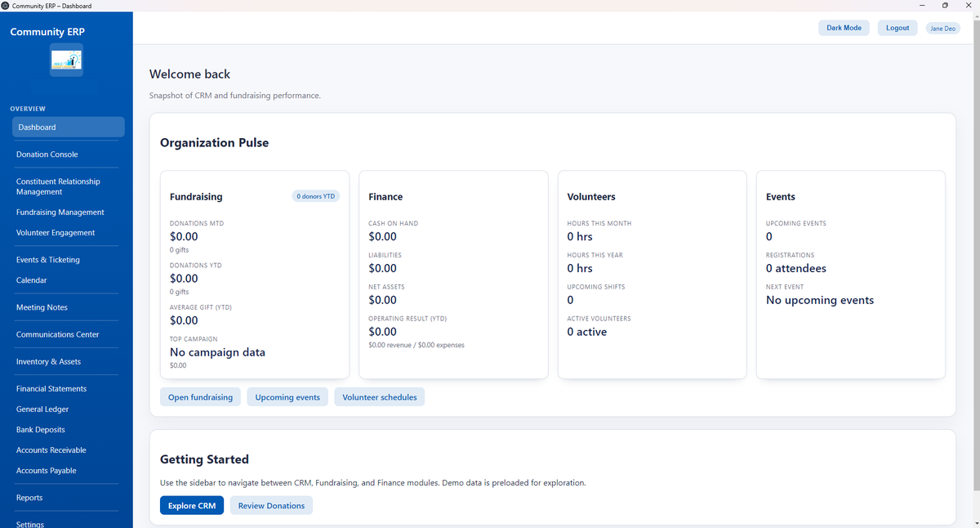Click the AVERAGE GIFT (YTD) label
Viewport: 980px width, 528px height.
tap(201, 307)
